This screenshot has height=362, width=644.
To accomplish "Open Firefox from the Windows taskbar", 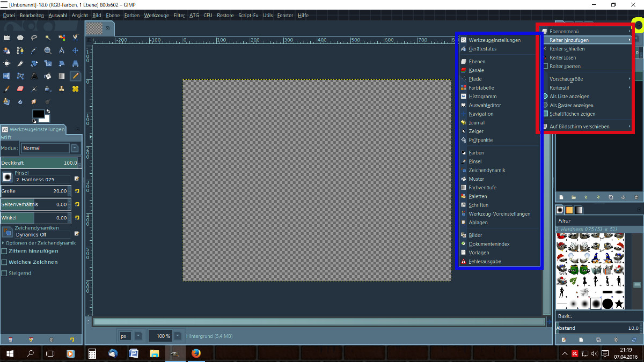I will [x=195, y=353].
